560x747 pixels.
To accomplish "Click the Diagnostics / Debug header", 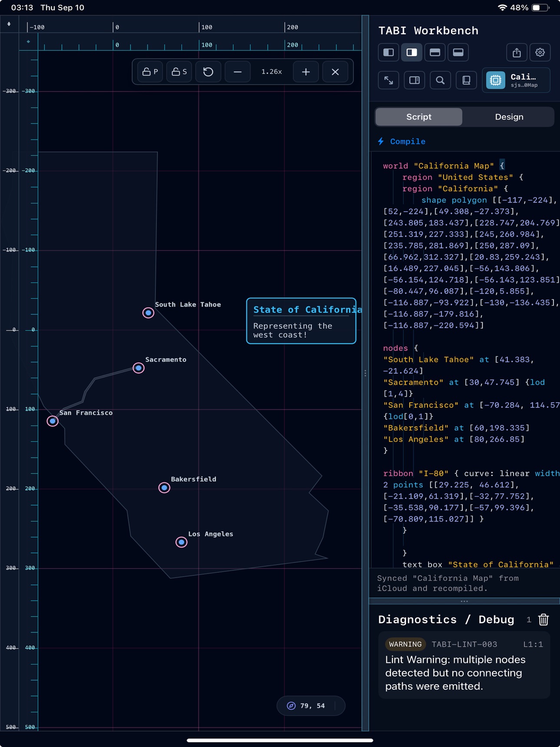I will point(446,620).
